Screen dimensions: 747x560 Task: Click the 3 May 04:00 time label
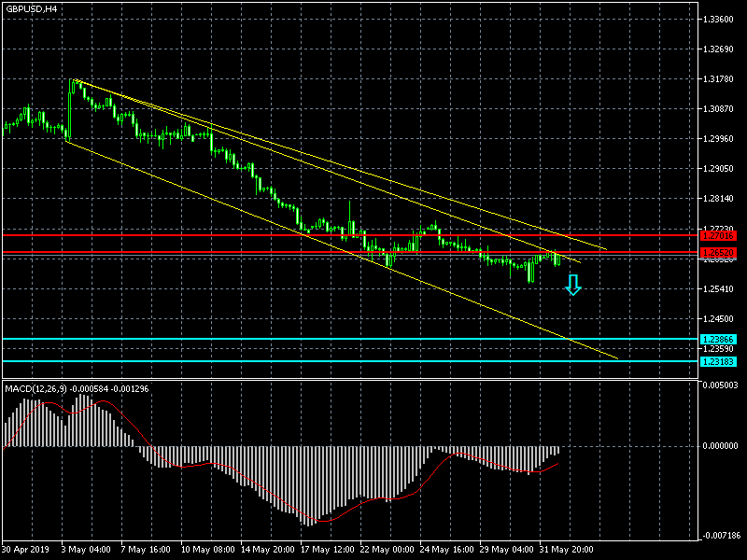pyautogui.click(x=87, y=550)
